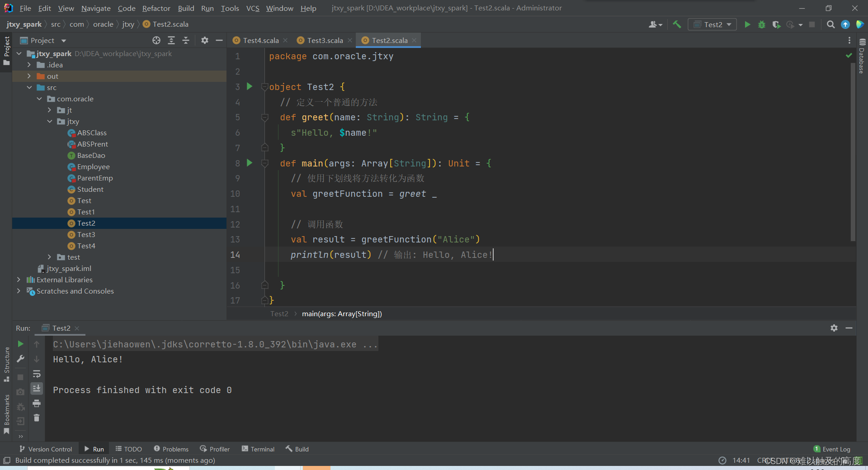Click the 14:41 cursor position indicator
Screen dimensions: 868x470
coord(741,460)
